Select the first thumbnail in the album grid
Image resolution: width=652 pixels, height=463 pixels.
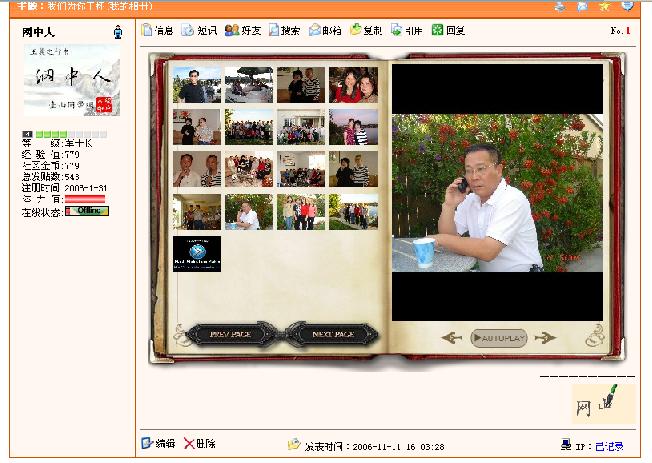pyautogui.click(x=196, y=85)
